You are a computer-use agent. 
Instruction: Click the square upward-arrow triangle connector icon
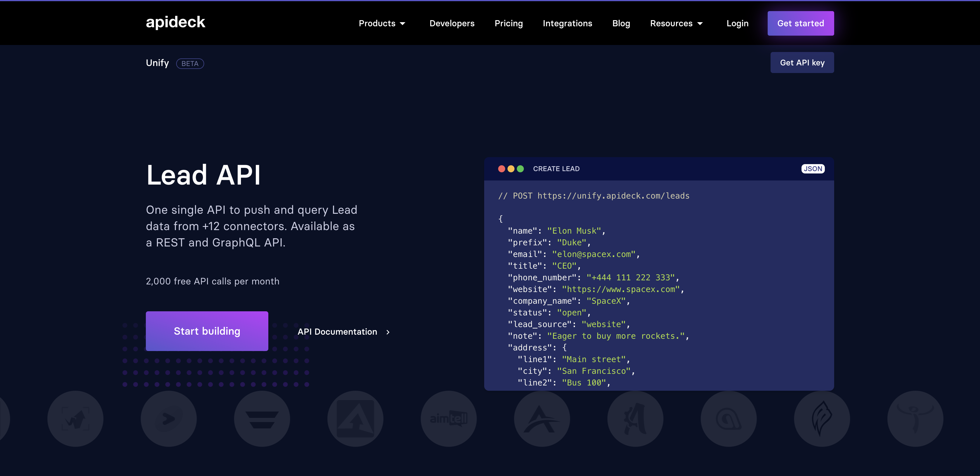[x=355, y=418]
